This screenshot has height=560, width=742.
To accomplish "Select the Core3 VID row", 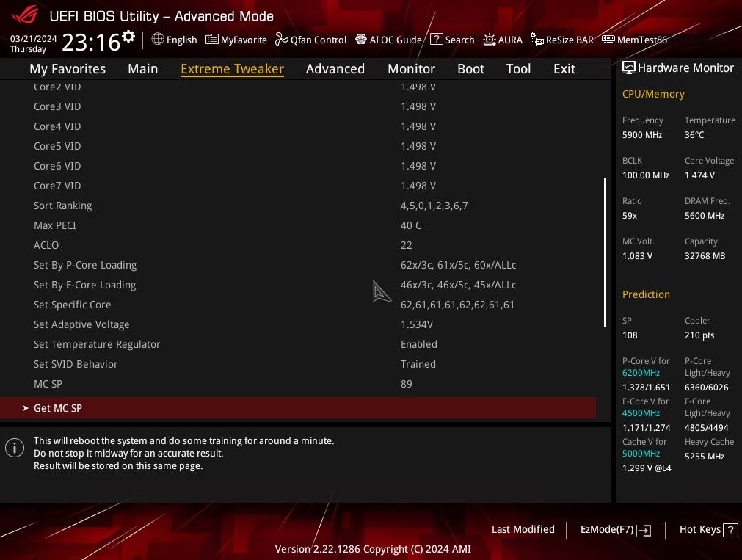I will click(298, 106).
